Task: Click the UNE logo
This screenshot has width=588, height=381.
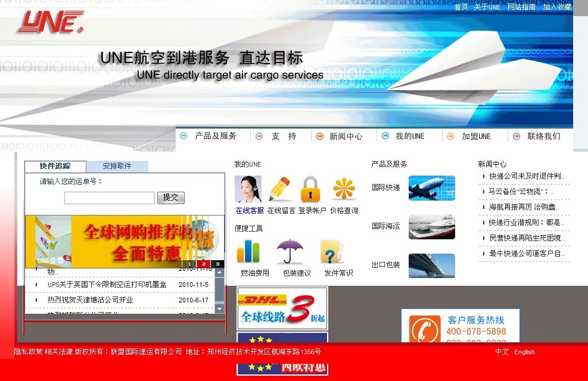Action: click(50, 22)
